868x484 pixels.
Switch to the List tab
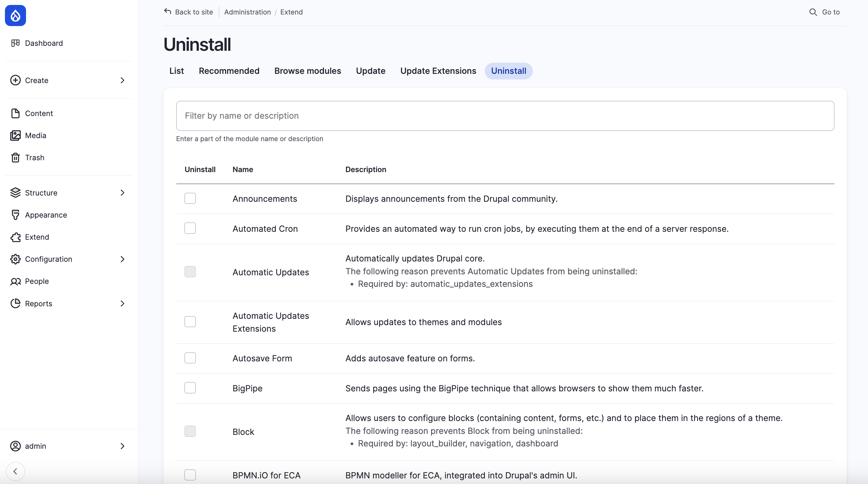coord(177,70)
